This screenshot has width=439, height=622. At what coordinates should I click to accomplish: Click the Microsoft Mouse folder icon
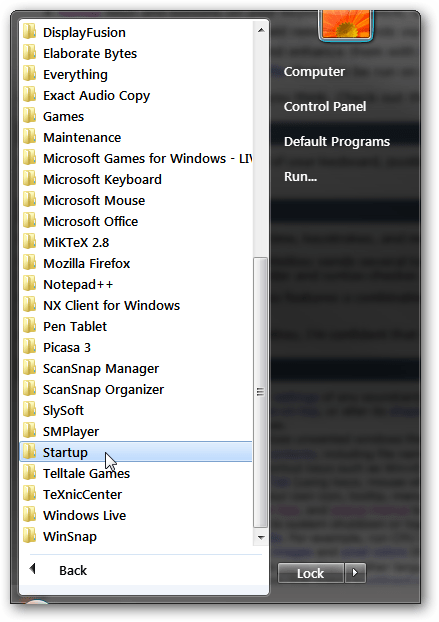[x=30, y=200]
